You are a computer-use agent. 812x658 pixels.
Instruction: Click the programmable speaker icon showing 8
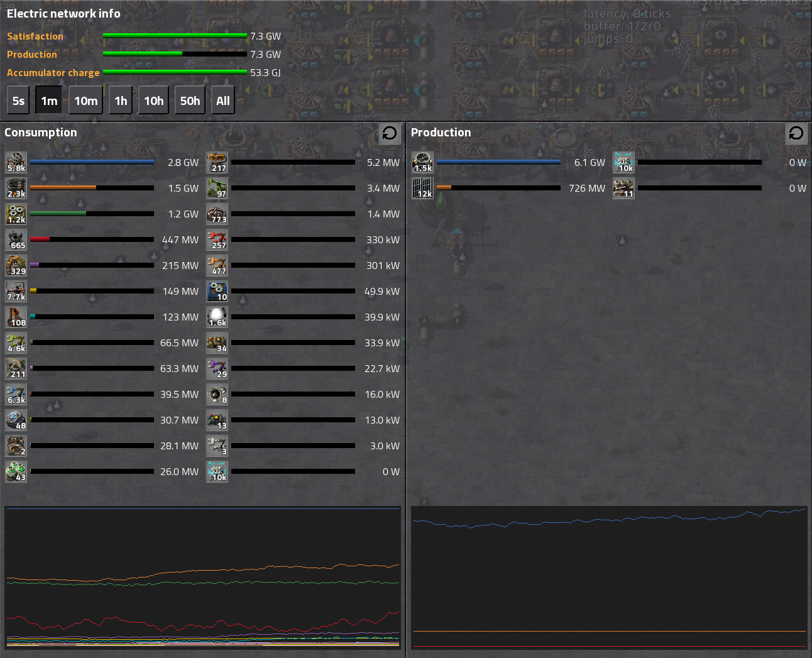click(217, 394)
